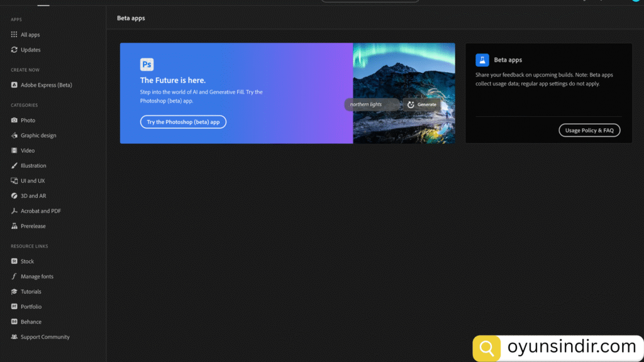Image resolution: width=644 pixels, height=362 pixels.
Task: Click the Acrobat and PDF icon
Action: click(14, 211)
